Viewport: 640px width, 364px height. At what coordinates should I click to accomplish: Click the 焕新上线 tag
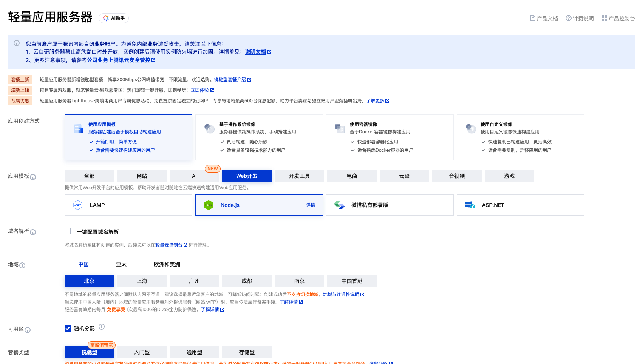point(20,90)
